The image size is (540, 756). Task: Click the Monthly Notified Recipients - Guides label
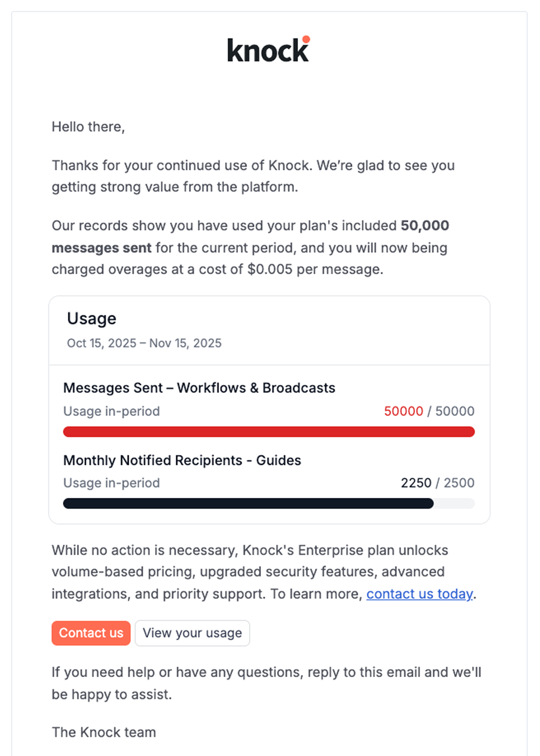(x=182, y=460)
